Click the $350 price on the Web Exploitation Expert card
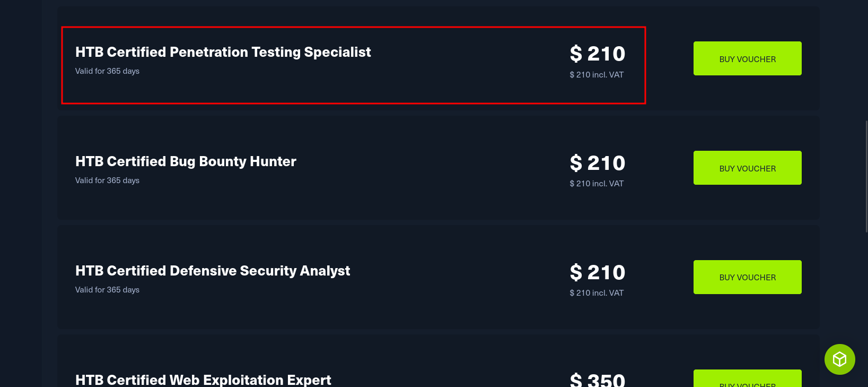Screen dimensions: 868x387 [597, 378]
